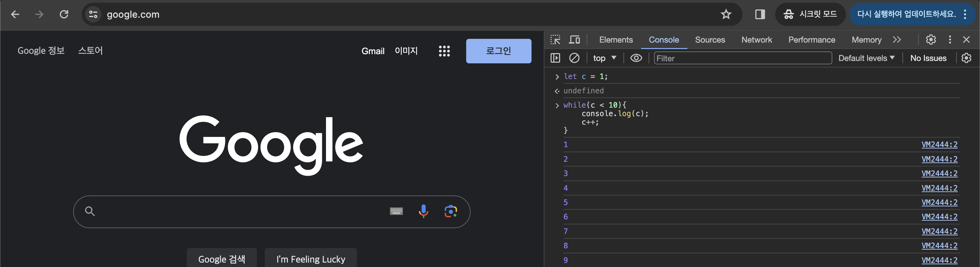Switch to the Sources tab
This screenshot has width=980, height=267.
(709, 40)
